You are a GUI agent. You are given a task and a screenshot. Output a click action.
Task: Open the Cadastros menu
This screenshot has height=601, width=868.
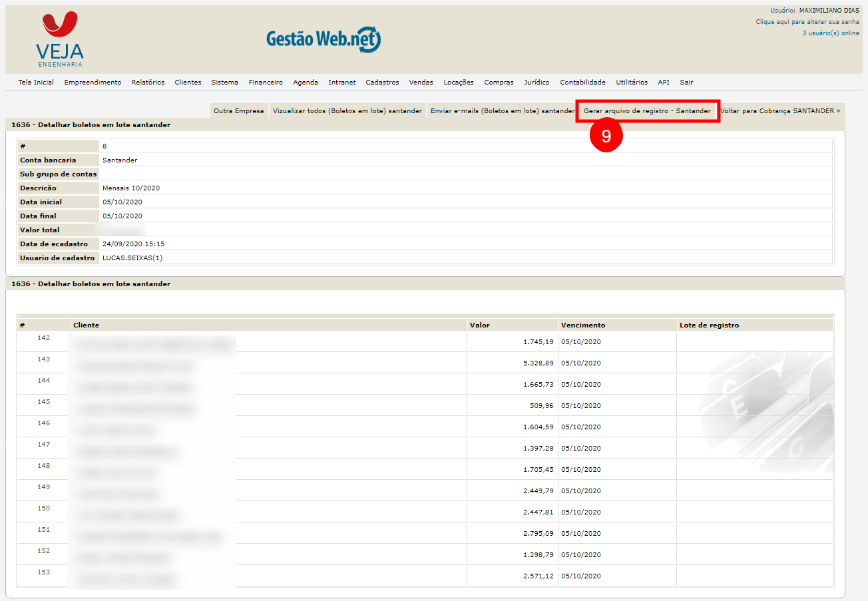[x=382, y=83]
